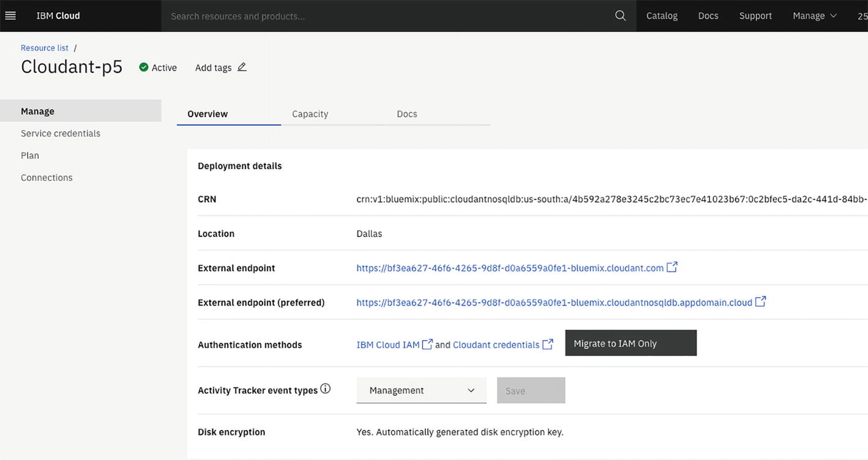Click external link icon beside Cloudant credentials
The height and width of the screenshot is (460, 868).
(x=547, y=344)
